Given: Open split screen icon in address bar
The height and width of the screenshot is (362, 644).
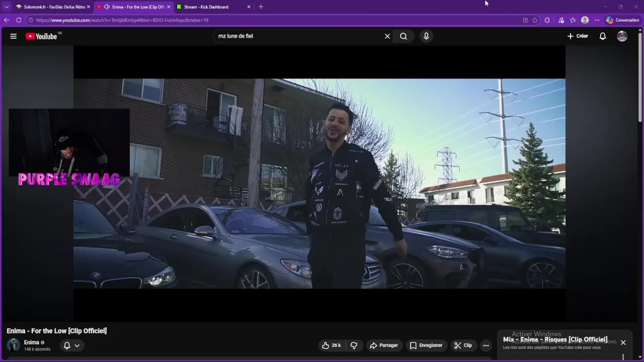Looking at the screenshot, I should 525,20.
